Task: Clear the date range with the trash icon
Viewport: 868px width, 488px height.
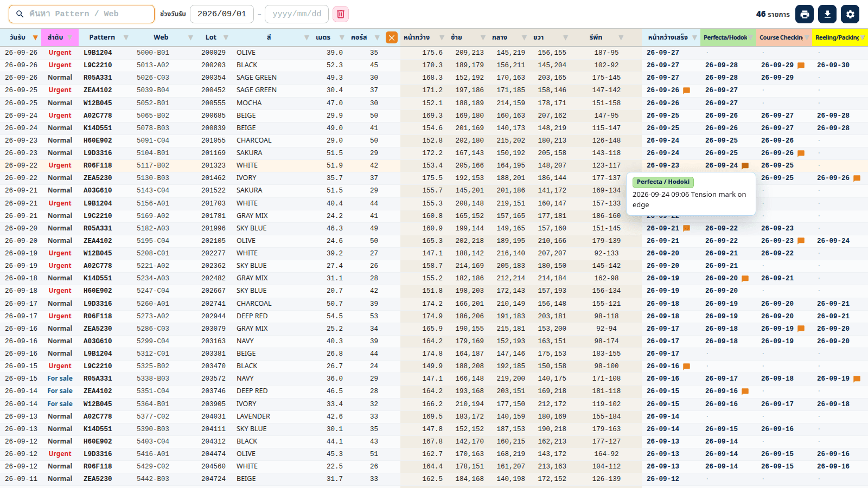Action: pos(341,14)
